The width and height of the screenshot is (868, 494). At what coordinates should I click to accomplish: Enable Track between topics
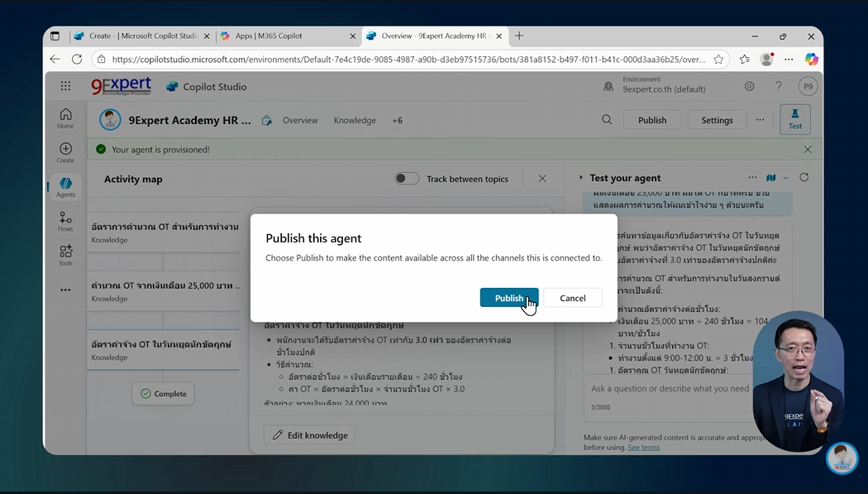click(x=407, y=178)
